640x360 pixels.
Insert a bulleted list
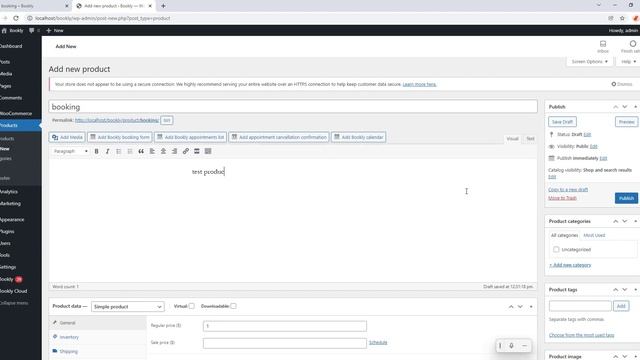(x=119, y=151)
